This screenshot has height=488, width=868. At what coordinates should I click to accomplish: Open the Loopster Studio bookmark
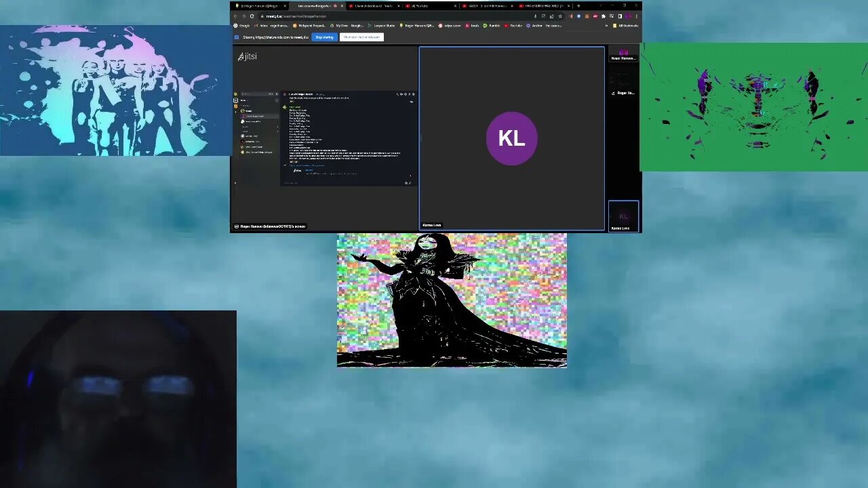pyautogui.click(x=382, y=25)
